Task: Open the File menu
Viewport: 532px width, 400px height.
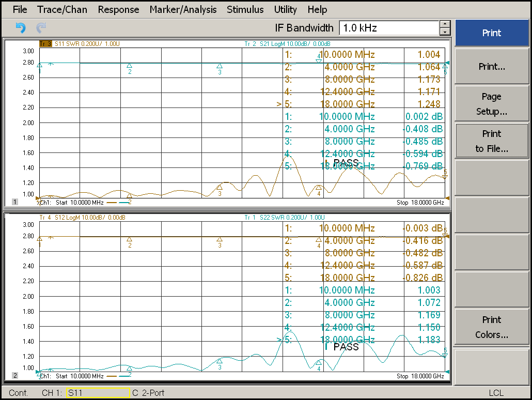Action: [20, 9]
